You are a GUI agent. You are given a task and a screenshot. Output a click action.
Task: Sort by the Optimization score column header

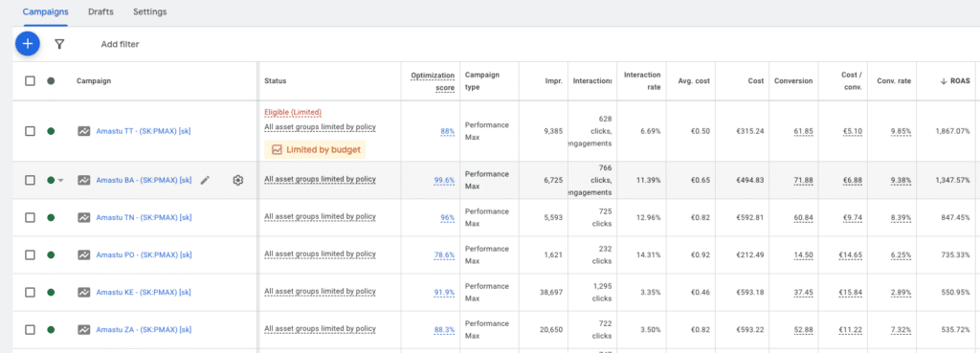click(x=433, y=81)
